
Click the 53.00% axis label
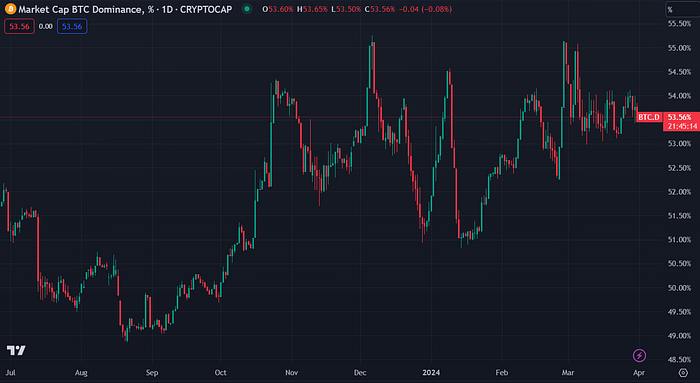(x=679, y=144)
